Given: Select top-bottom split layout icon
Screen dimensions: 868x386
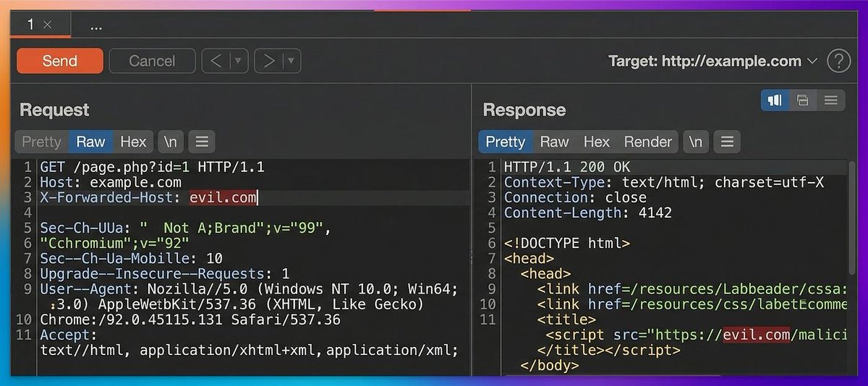Looking at the screenshot, I should pyautogui.click(x=802, y=100).
